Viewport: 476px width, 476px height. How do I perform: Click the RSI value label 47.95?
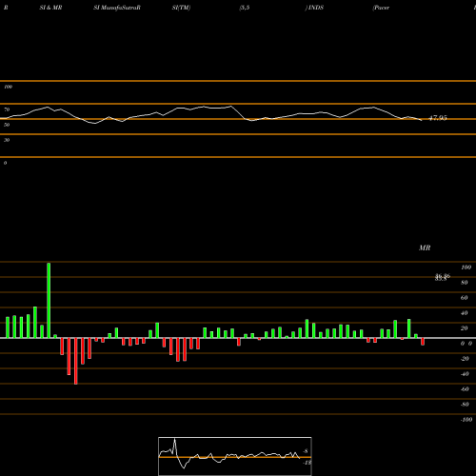(x=438, y=118)
